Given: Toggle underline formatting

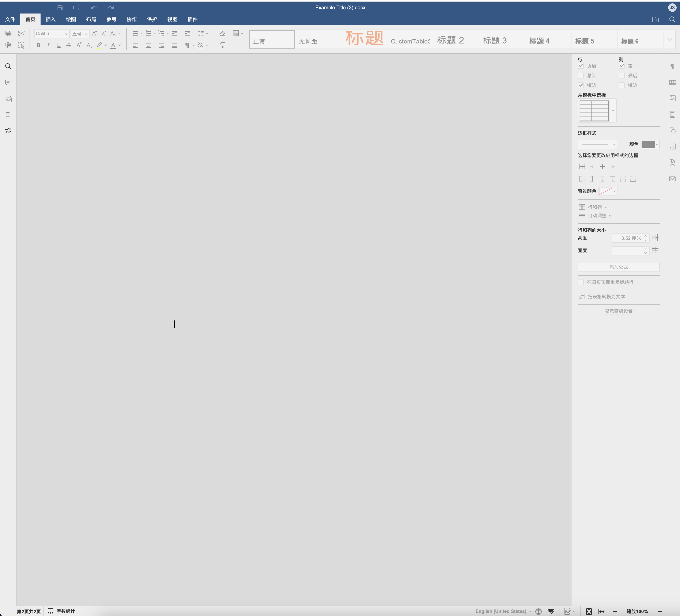Looking at the screenshot, I should coord(59,45).
